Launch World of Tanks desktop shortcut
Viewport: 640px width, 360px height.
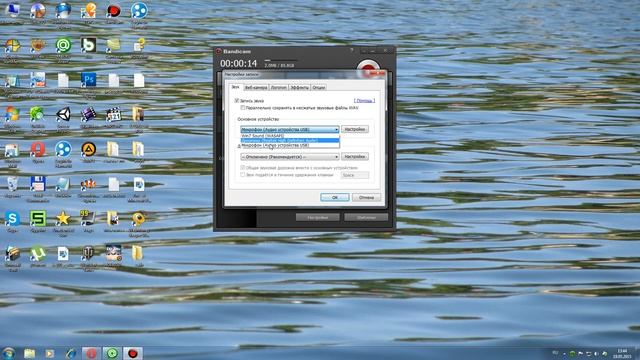[x=88, y=254]
